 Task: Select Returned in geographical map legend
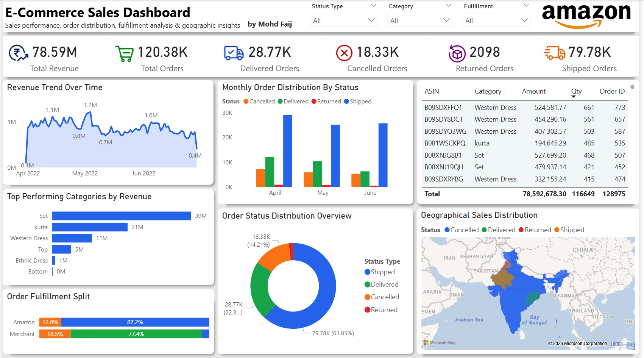pyautogui.click(x=535, y=230)
